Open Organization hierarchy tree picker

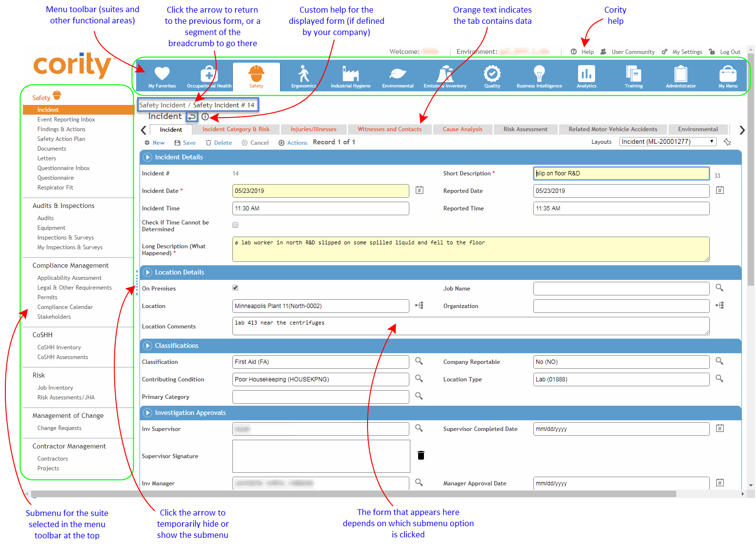pyautogui.click(x=720, y=306)
